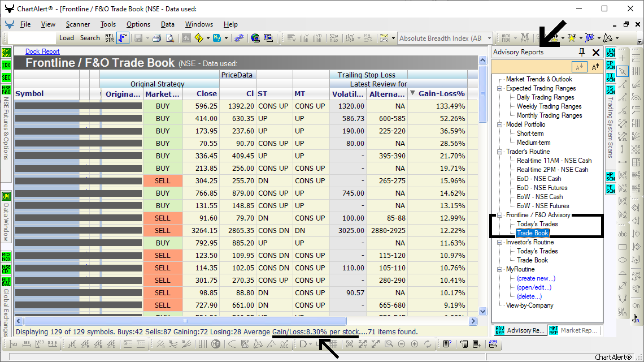Open T&S star icon dropdown arrow
Image resolution: width=644 pixels, height=362 pixels.
(580, 38)
